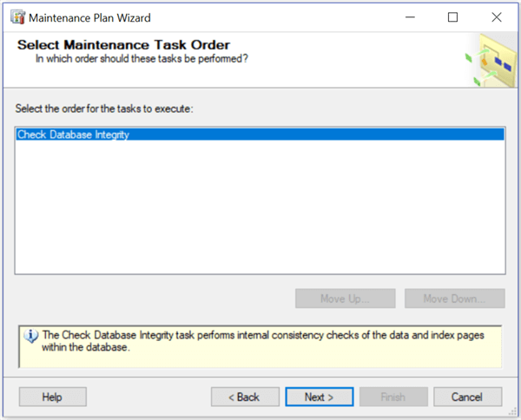Click the Move Up button

click(x=345, y=299)
